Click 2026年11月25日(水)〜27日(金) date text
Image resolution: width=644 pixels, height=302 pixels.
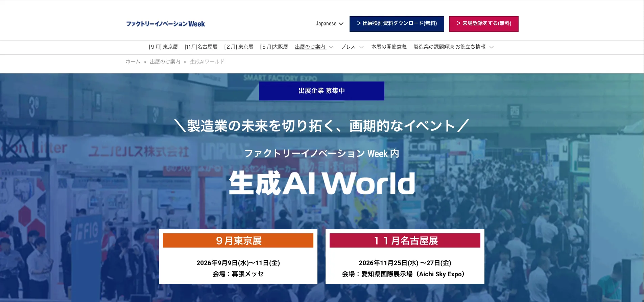click(x=405, y=263)
